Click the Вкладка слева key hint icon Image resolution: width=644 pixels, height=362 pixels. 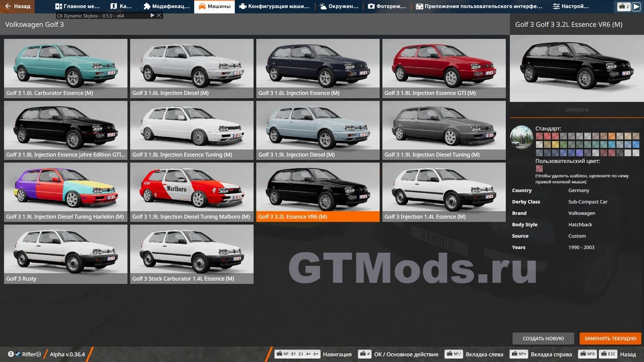(x=454, y=354)
